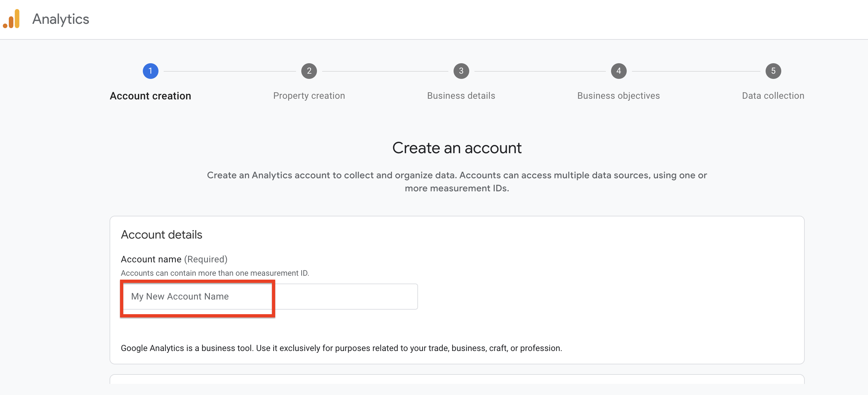Select step 3 circle icon
Viewport: 868px width, 395px height.
(461, 71)
